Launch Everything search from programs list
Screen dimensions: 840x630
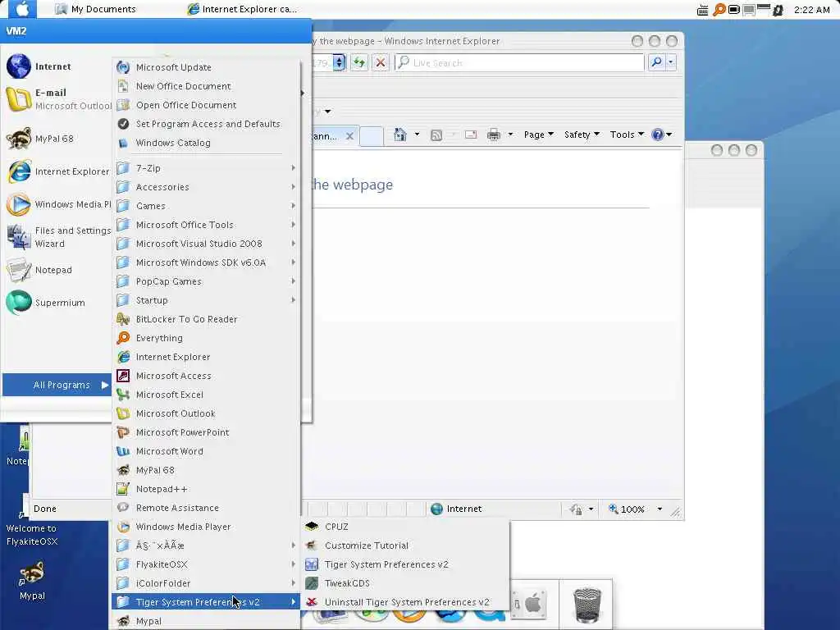[x=206, y=338]
